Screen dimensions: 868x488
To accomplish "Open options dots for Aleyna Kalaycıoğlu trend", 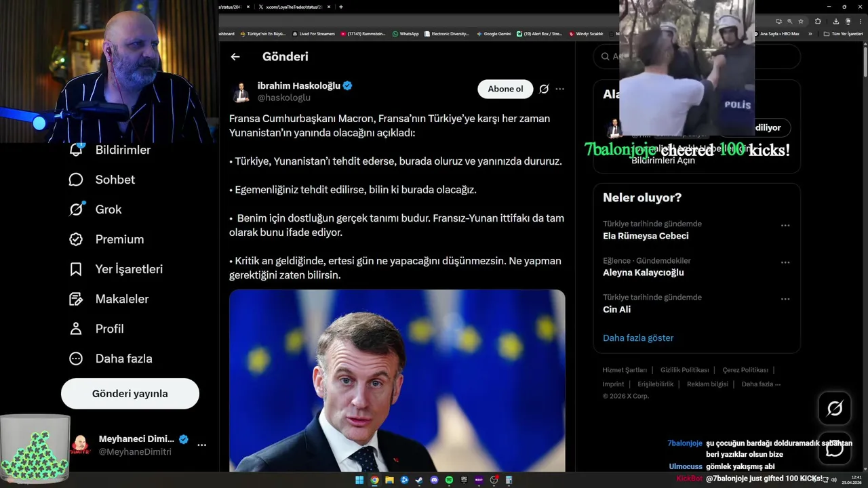I will (785, 262).
